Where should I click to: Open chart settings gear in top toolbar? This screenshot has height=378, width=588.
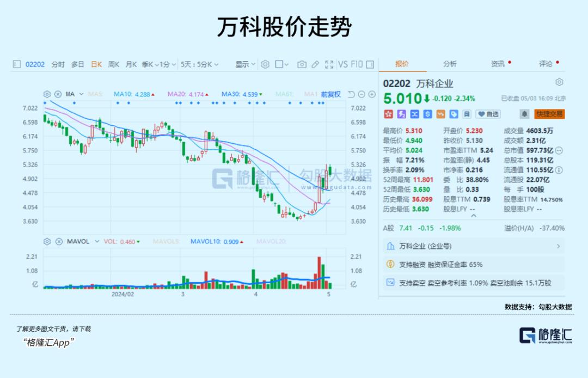[265, 64]
